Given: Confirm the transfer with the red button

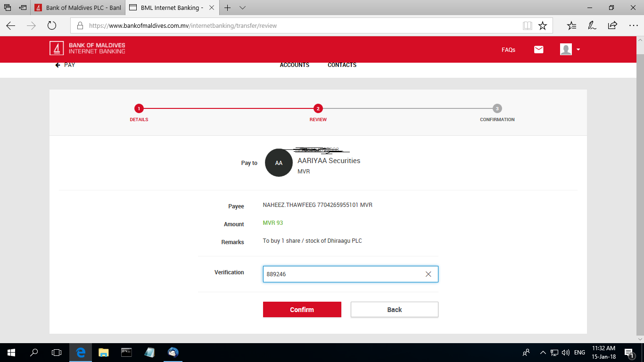Looking at the screenshot, I should click(x=302, y=310).
